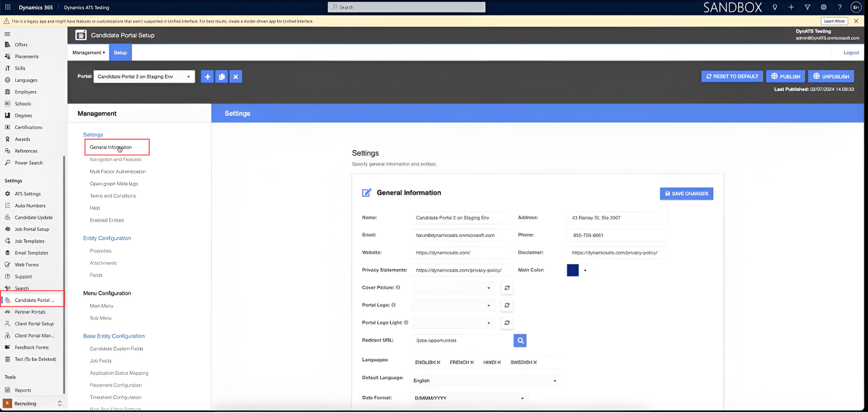Viewport: 868px width, 413px height.
Task: Close the legacy app warning banner
Action: point(856,21)
